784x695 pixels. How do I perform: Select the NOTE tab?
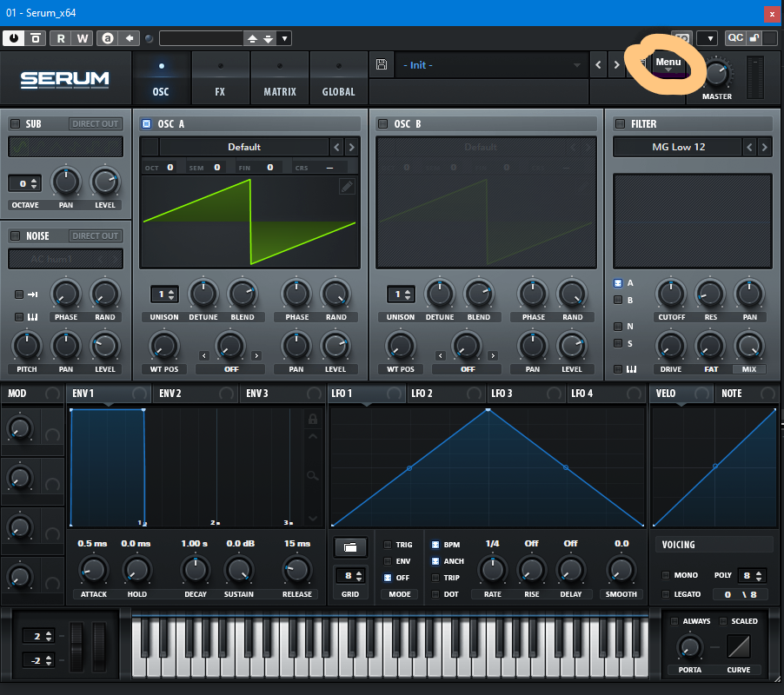tap(747, 394)
